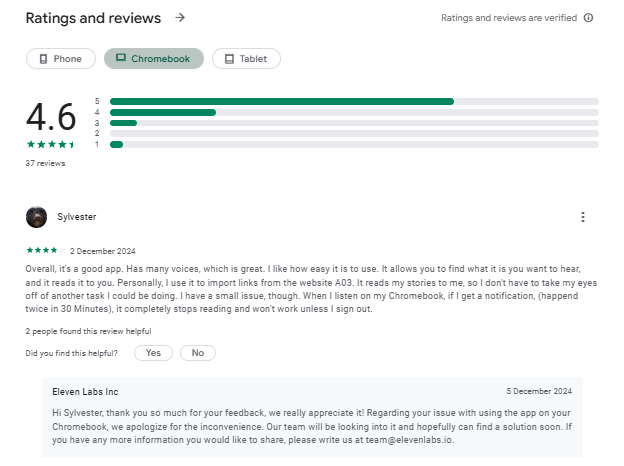Image resolution: width=624 pixels, height=466 pixels.
Task: Click the 4.6 star rating icons
Action: (51, 144)
